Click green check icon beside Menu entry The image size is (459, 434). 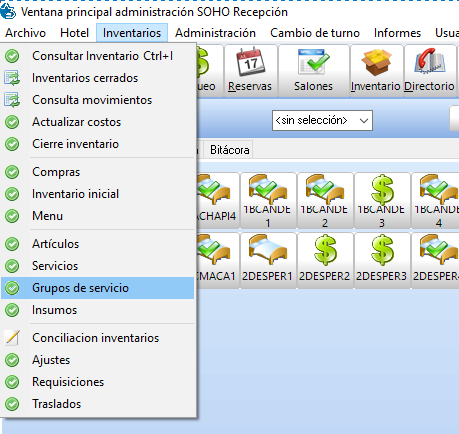[12, 216]
